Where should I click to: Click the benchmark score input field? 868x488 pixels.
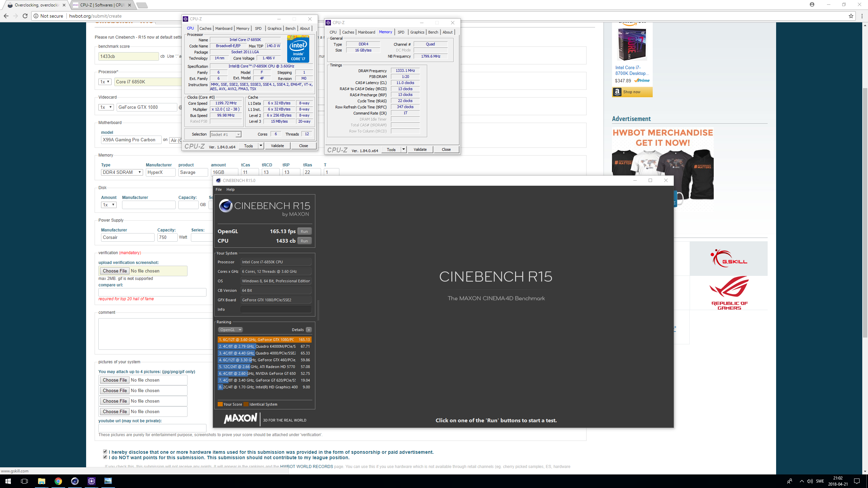pyautogui.click(x=129, y=56)
